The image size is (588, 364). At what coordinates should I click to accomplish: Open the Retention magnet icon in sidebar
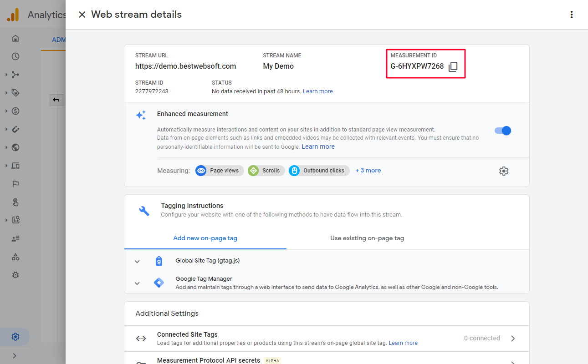point(15,129)
